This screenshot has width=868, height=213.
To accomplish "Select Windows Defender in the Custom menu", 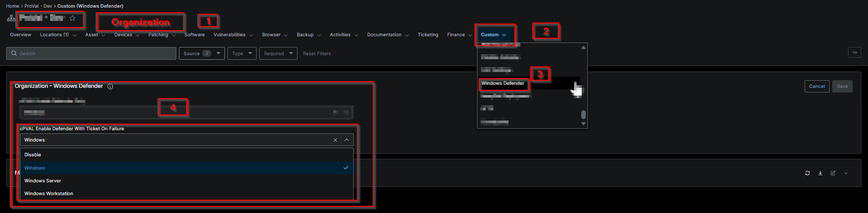I will click(529, 83).
